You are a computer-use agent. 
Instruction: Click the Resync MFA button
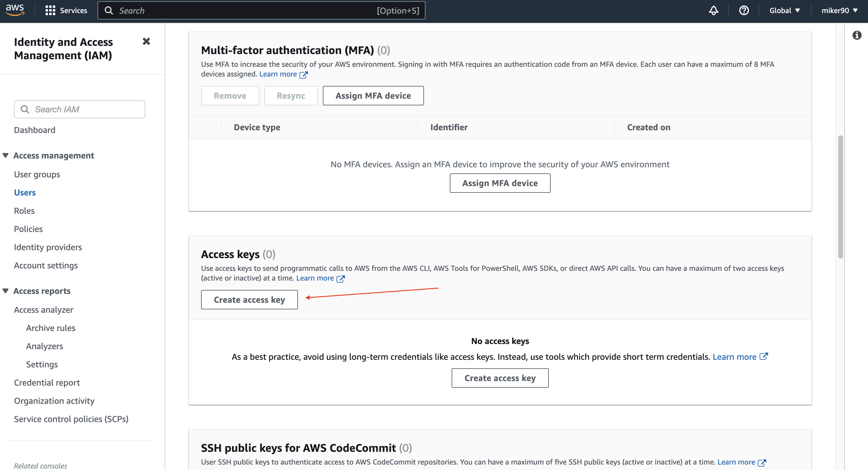point(291,95)
